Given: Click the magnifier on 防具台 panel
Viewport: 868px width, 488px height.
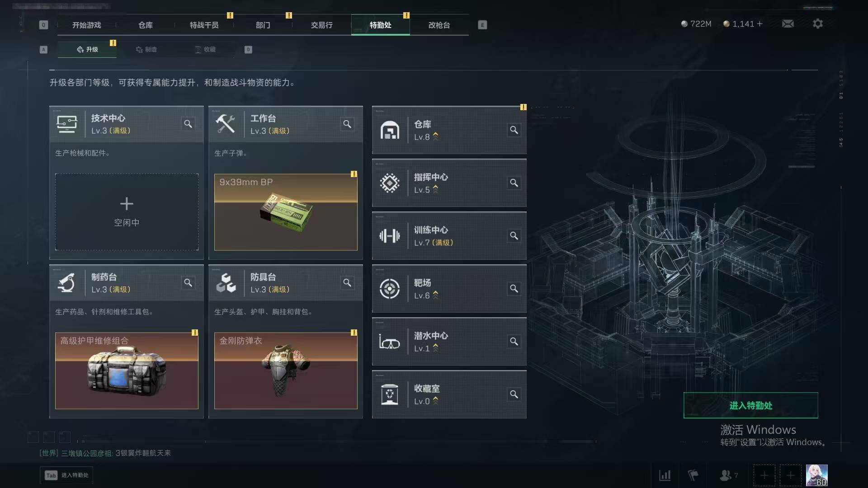Looking at the screenshot, I should (x=347, y=283).
